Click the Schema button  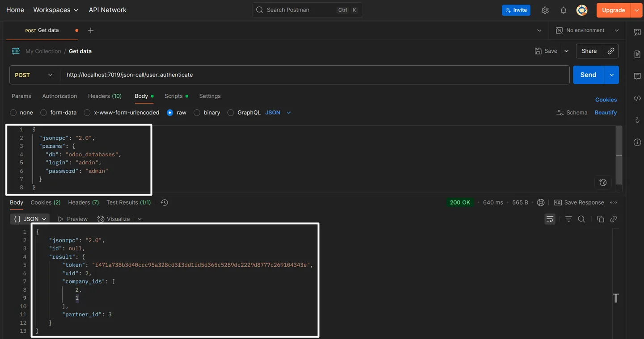(572, 113)
